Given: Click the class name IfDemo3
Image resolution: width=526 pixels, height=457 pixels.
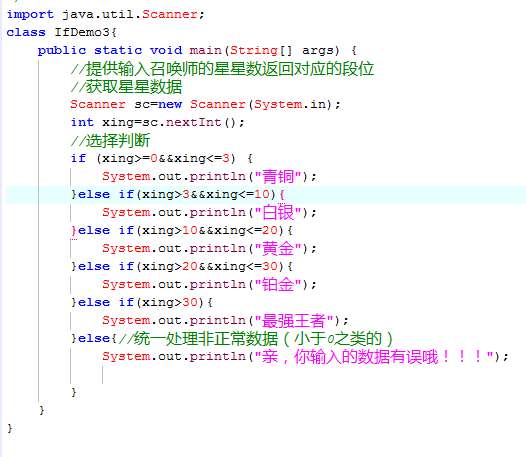Looking at the screenshot, I should [x=82, y=32].
